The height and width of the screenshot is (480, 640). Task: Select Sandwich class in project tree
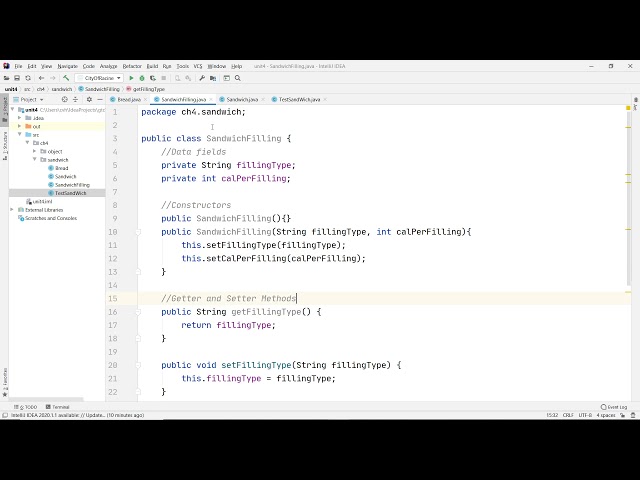(62, 176)
